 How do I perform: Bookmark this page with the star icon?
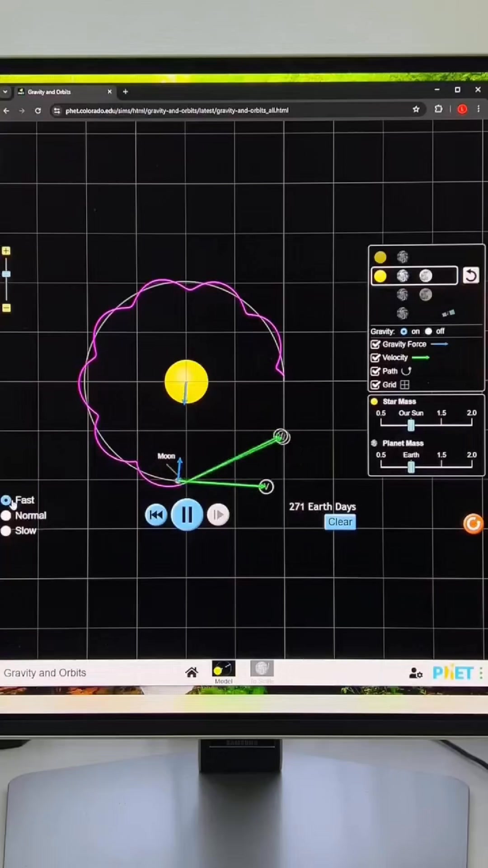416,109
